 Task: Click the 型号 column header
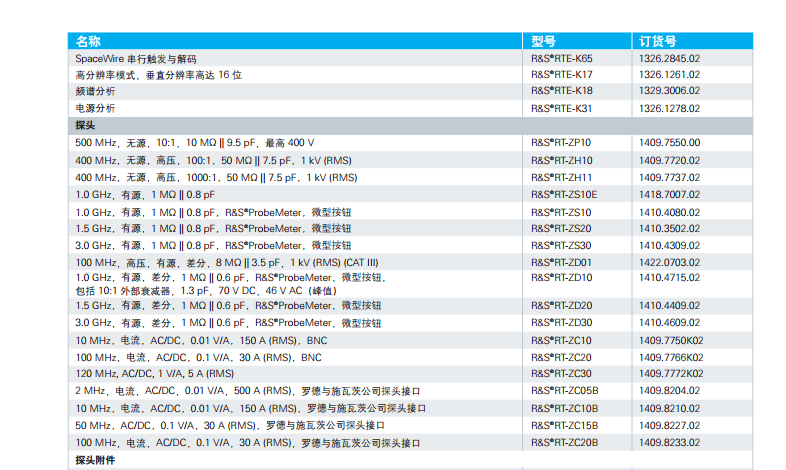click(543, 41)
